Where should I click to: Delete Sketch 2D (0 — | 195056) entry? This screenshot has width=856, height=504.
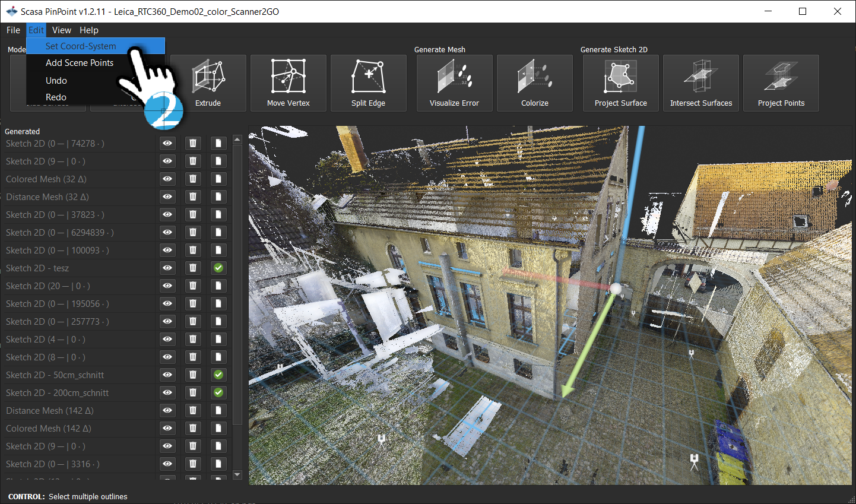coord(193,303)
